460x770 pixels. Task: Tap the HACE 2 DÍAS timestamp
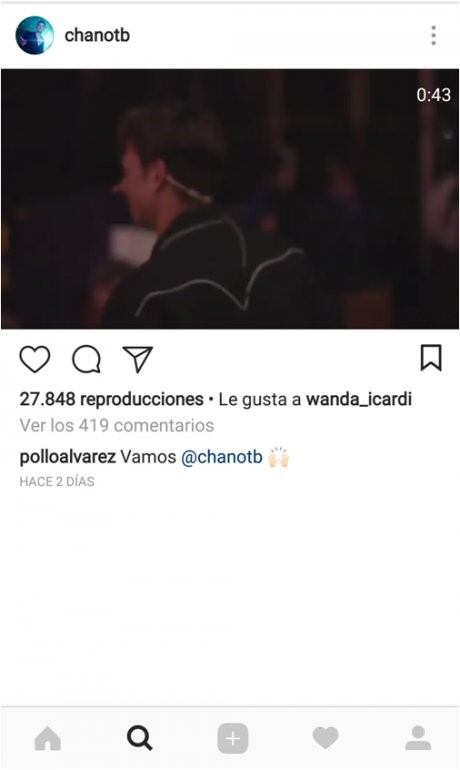pos(57,482)
